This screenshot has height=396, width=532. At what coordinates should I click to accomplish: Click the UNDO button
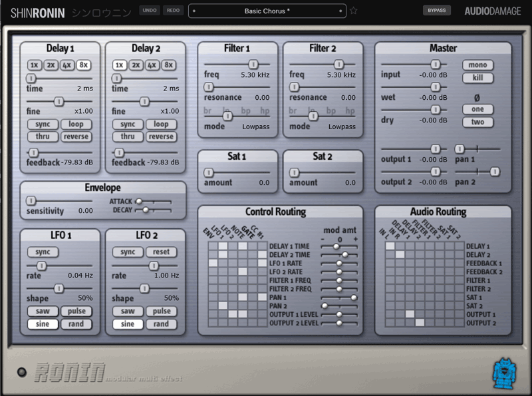point(150,11)
